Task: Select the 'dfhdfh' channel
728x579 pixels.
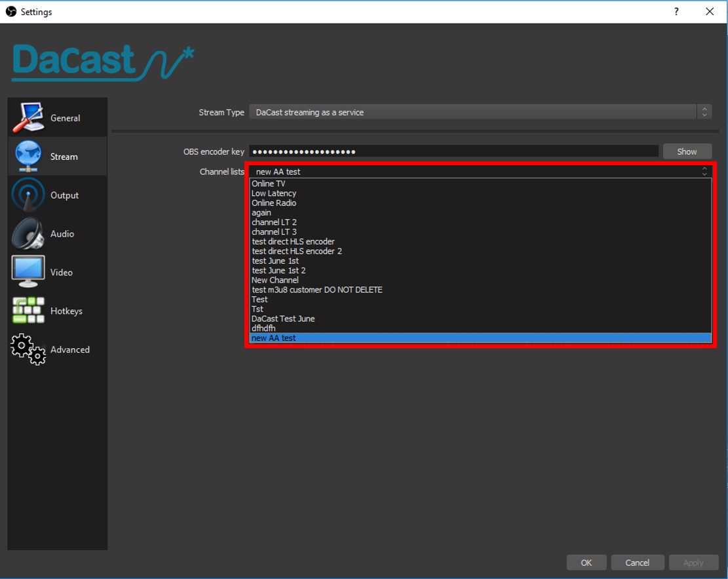Action: point(480,328)
